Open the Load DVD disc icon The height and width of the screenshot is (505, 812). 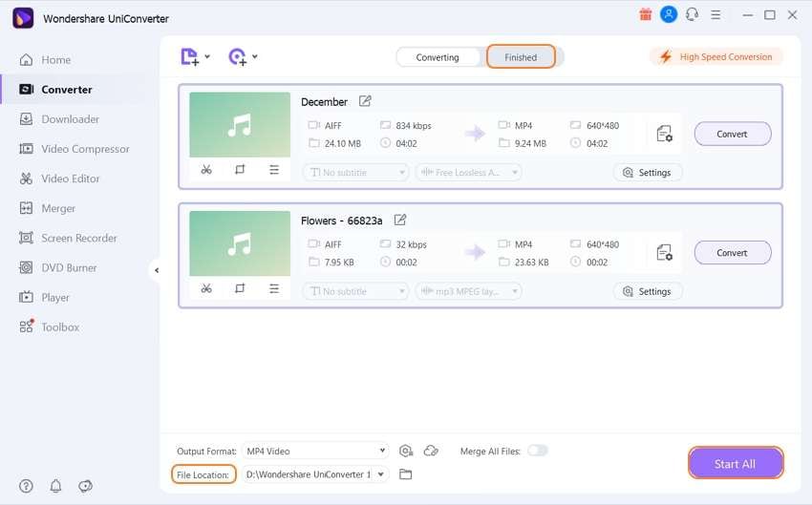[237, 56]
